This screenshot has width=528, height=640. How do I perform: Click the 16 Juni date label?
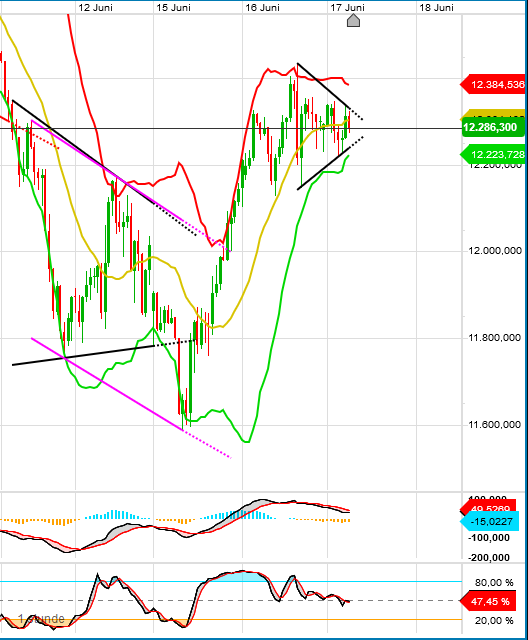point(262,7)
